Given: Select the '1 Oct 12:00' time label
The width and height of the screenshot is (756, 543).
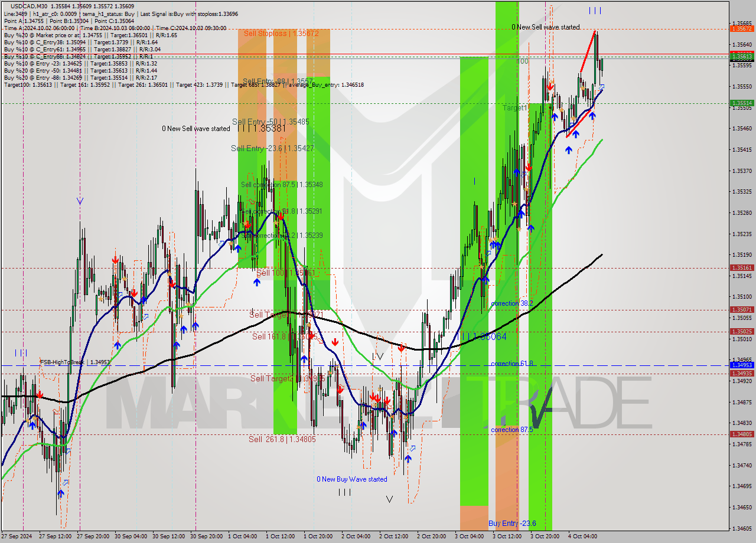Looking at the screenshot, I should pos(280,537).
